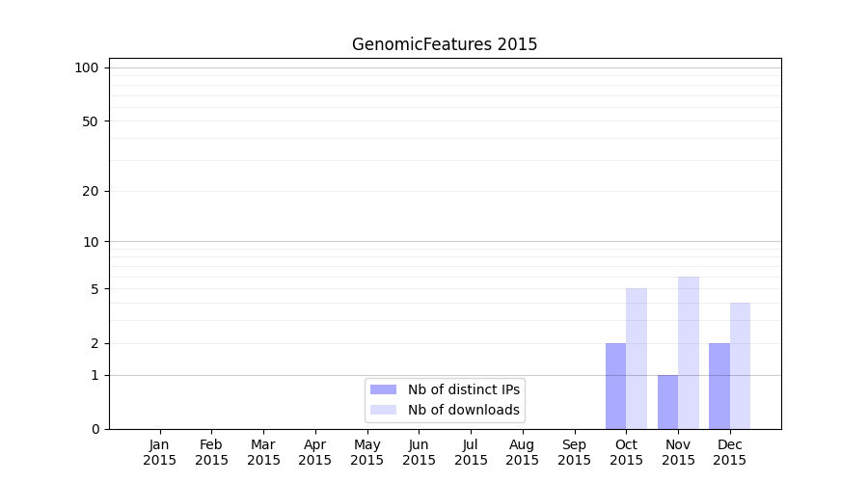Viewport: 868px width, 482px height.
Task: Click the Oct 2015 distinct IPs bar
Action: (615, 386)
